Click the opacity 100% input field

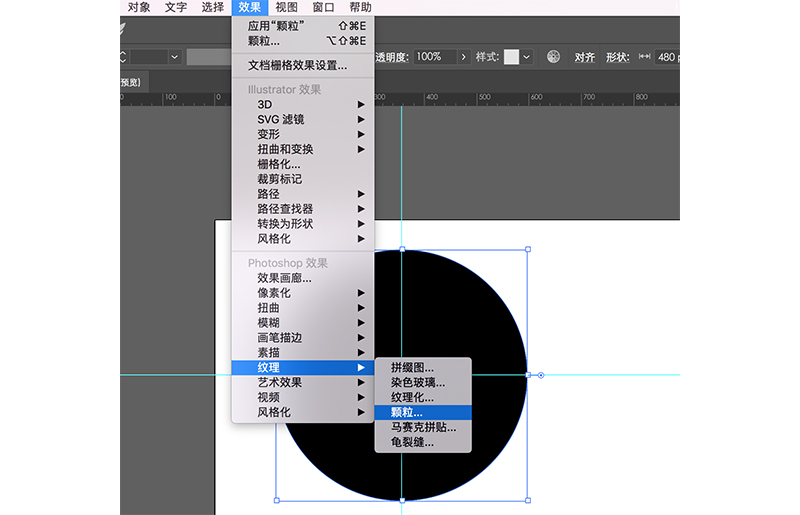434,57
